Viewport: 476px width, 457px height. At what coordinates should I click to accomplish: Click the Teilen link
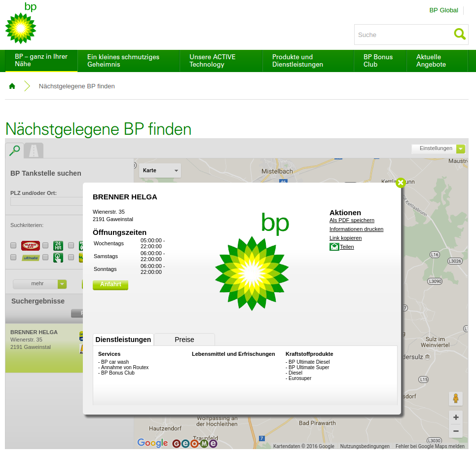pos(347,247)
